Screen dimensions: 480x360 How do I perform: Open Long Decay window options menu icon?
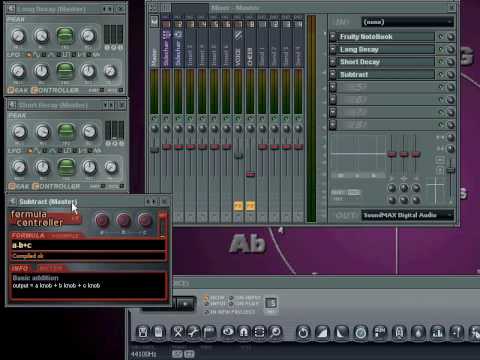pos(11,9)
